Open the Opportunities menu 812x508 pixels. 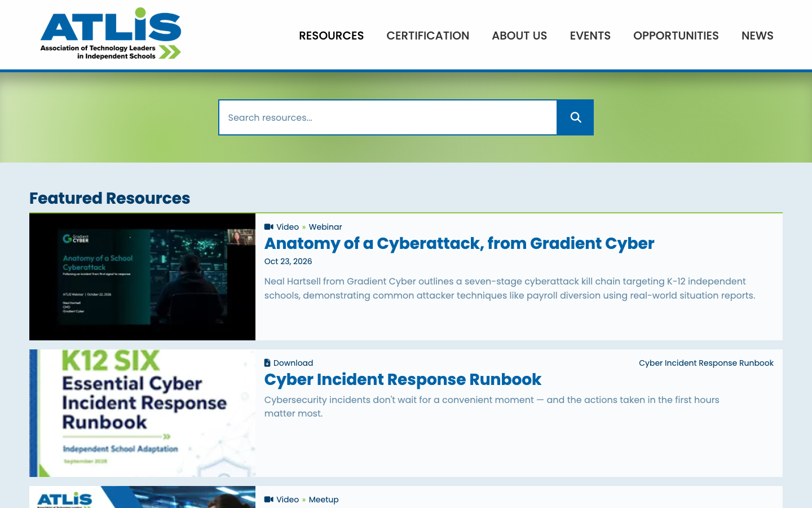tap(676, 36)
